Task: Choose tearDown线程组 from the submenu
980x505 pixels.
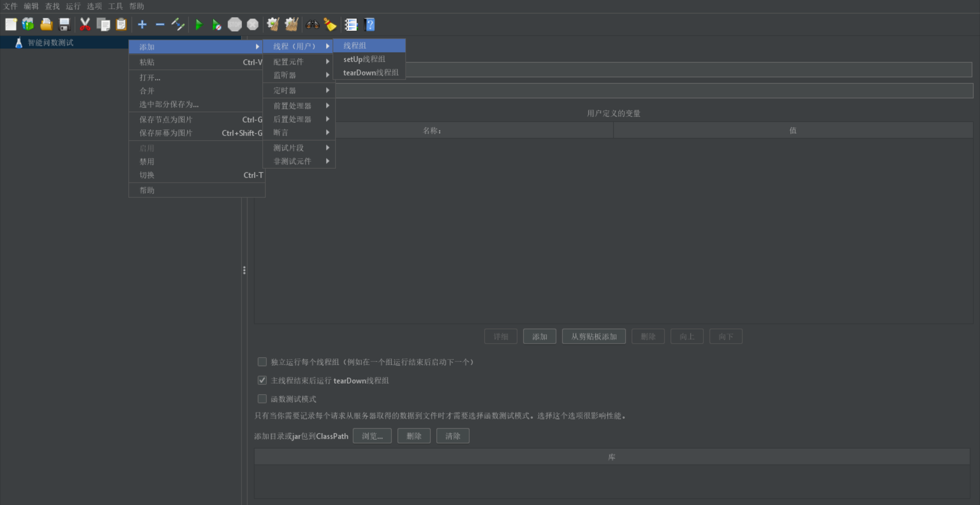Action: tap(369, 73)
